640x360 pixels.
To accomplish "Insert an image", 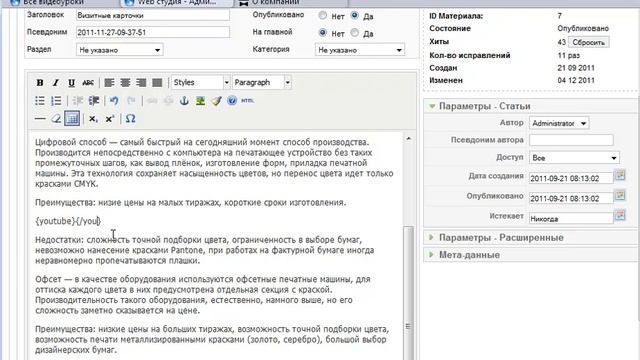I will [200, 100].
